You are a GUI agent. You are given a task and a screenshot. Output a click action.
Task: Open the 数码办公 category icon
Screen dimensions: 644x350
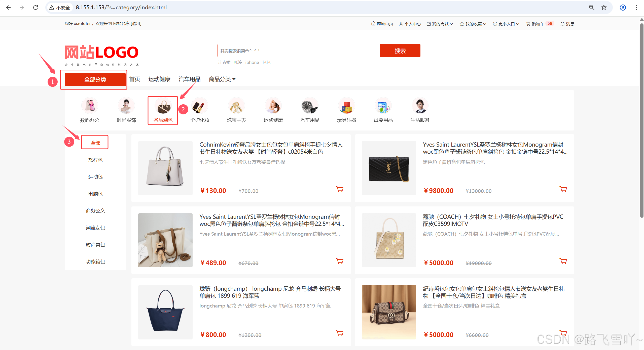tap(90, 106)
